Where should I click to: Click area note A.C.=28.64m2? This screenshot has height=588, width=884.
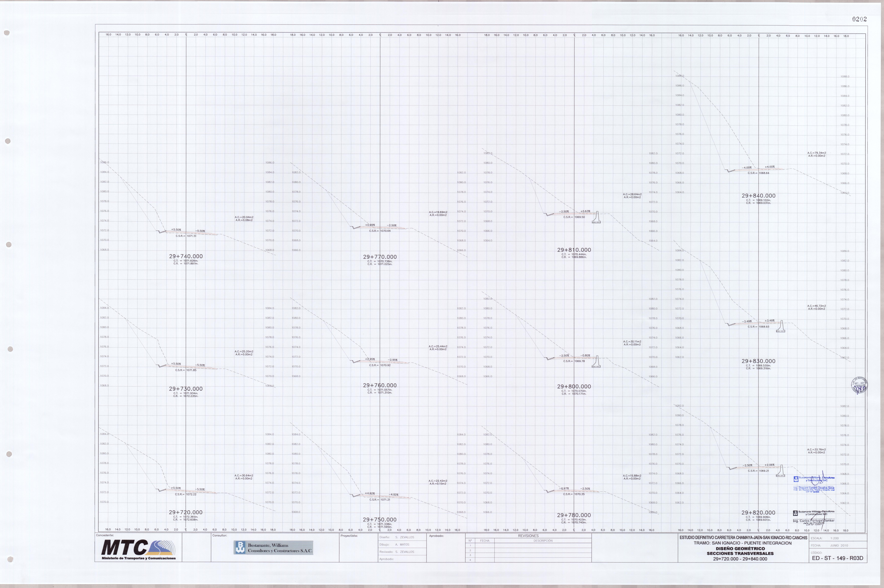tap(632, 194)
